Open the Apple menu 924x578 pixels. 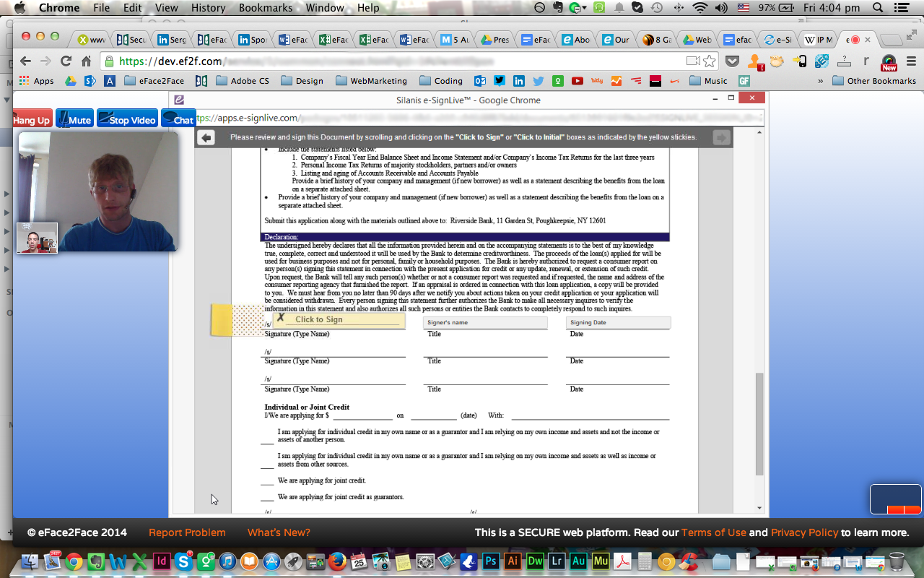[x=19, y=8]
